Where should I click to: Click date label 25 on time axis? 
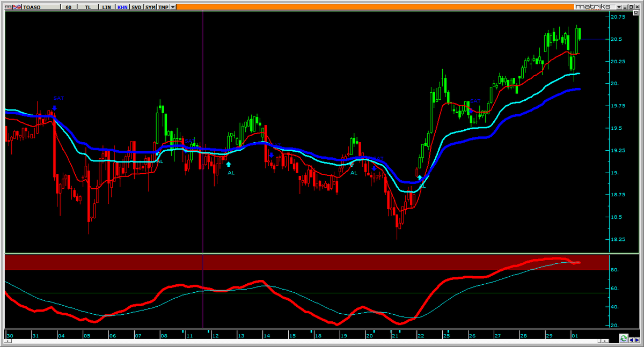(447, 336)
